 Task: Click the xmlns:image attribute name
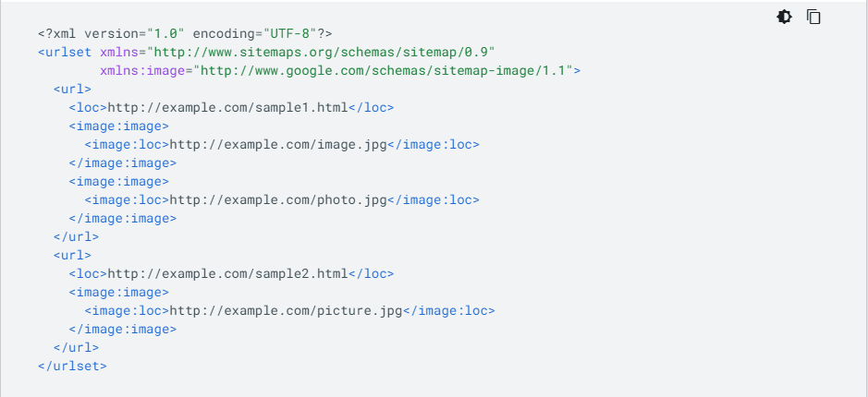point(142,71)
